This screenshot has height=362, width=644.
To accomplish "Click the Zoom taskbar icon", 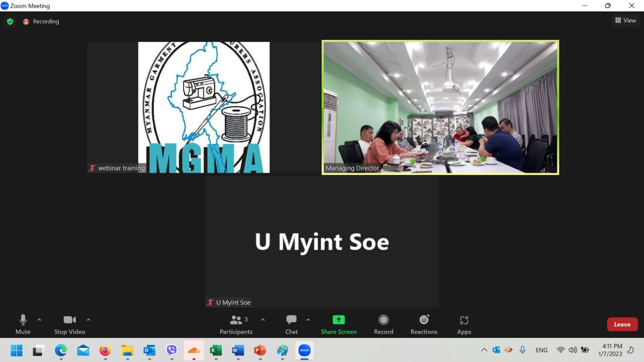I will click(305, 351).
